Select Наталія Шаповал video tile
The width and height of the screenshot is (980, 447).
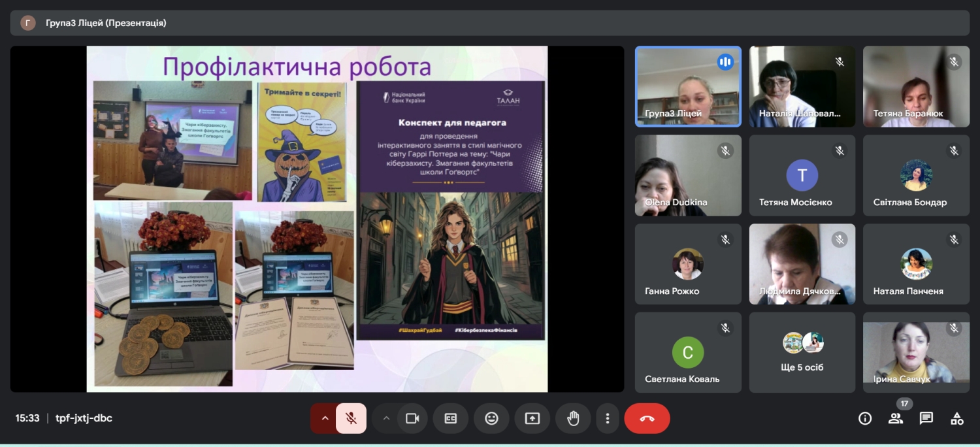pos(802,86)
